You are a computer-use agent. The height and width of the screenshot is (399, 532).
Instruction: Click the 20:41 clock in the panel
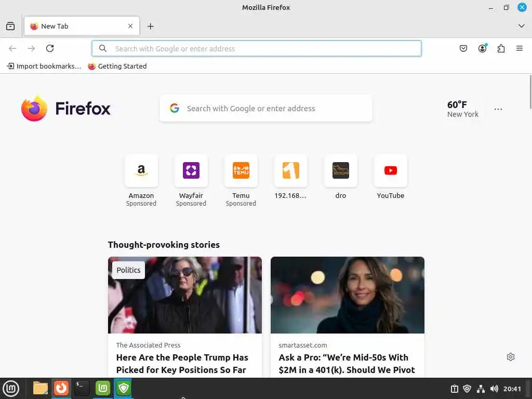coord(512,389)
